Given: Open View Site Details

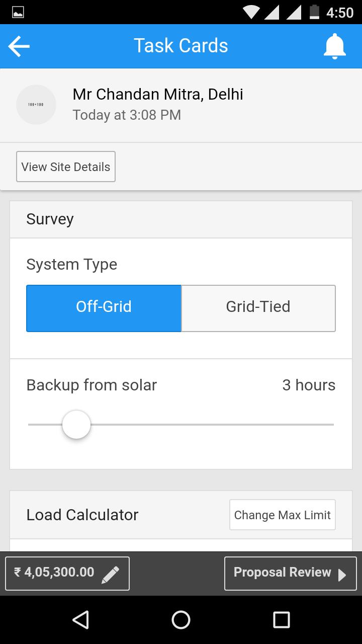Looking at the screenshot, I should coord(66,167).
